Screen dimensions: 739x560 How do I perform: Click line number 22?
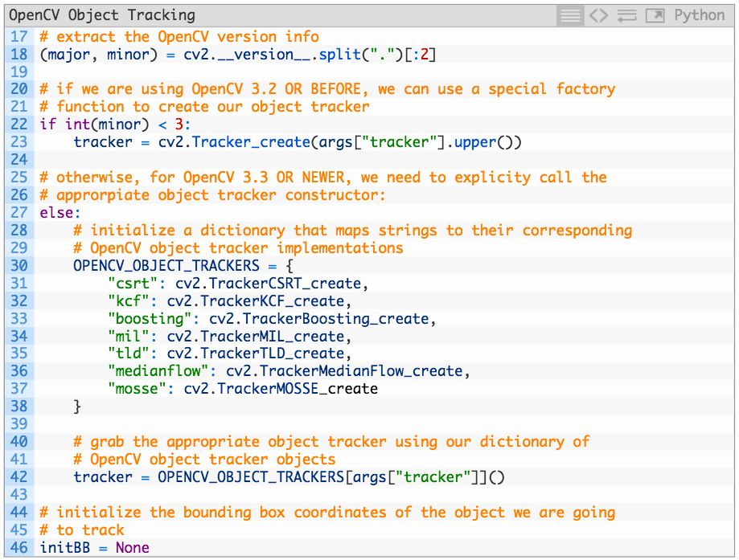(x=18, y=125)
